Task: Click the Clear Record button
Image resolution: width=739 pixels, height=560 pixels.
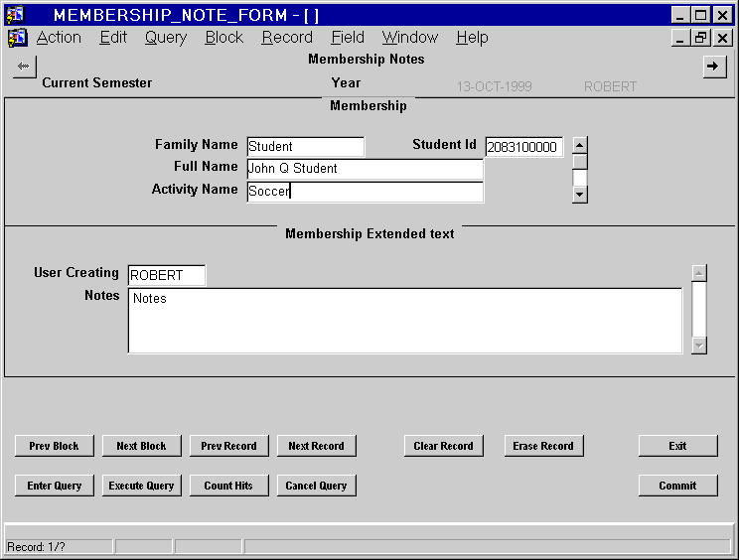Action: pos(443,446)
